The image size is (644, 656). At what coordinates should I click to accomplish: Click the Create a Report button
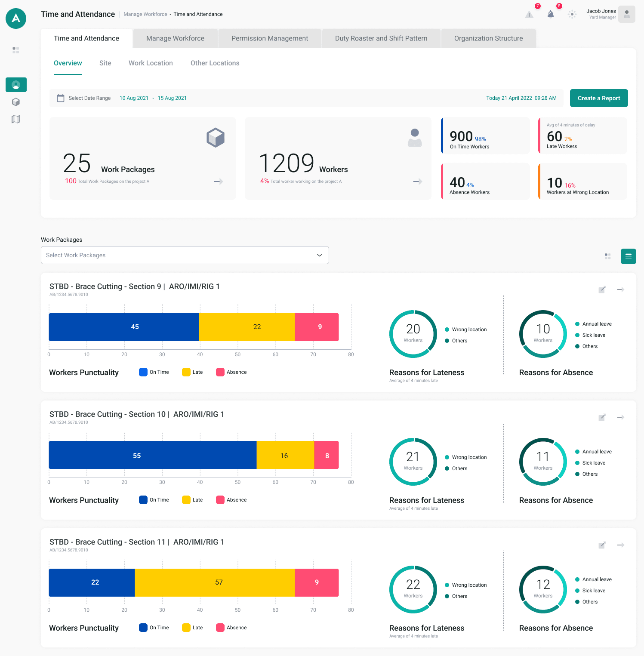(599, 98)
